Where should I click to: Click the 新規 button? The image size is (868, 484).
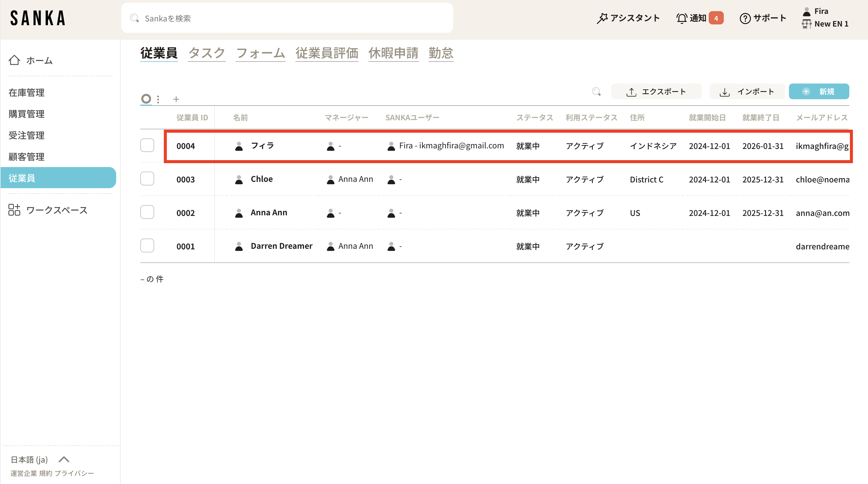tap(819, 92)
